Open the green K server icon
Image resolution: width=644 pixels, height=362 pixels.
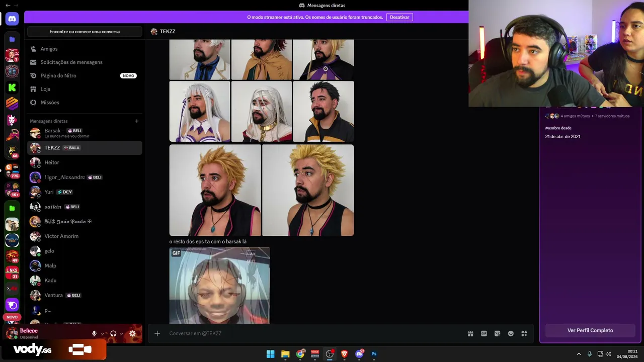(x=12, y=87)
